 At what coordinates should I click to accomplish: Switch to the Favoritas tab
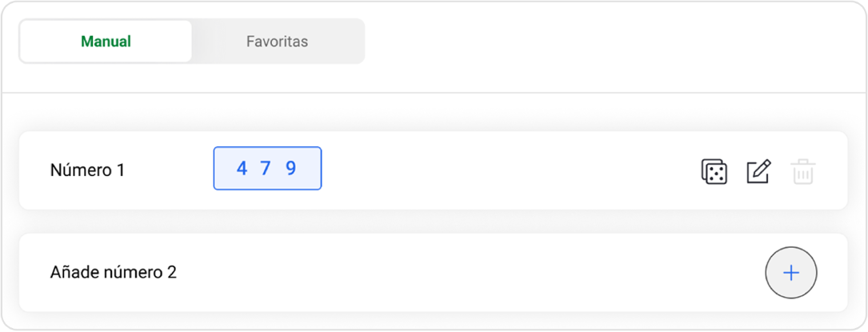(x=277, y=42)
